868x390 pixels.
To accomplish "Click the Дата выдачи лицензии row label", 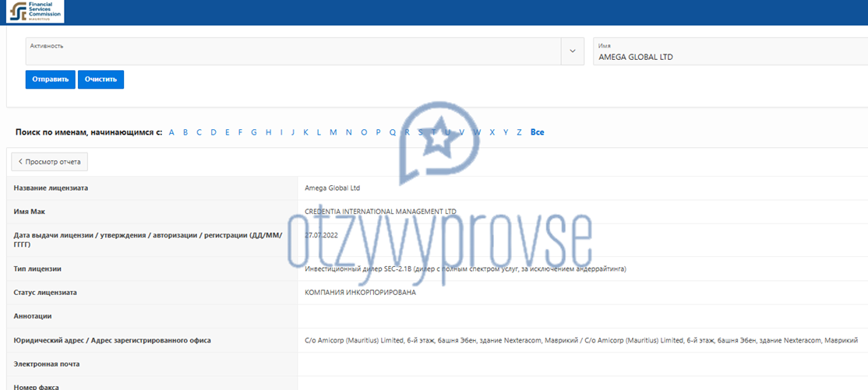I will point(148,240).
